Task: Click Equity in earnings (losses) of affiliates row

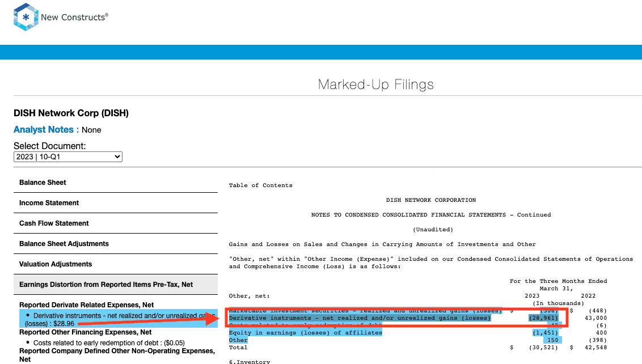Action: pos(306,333)
